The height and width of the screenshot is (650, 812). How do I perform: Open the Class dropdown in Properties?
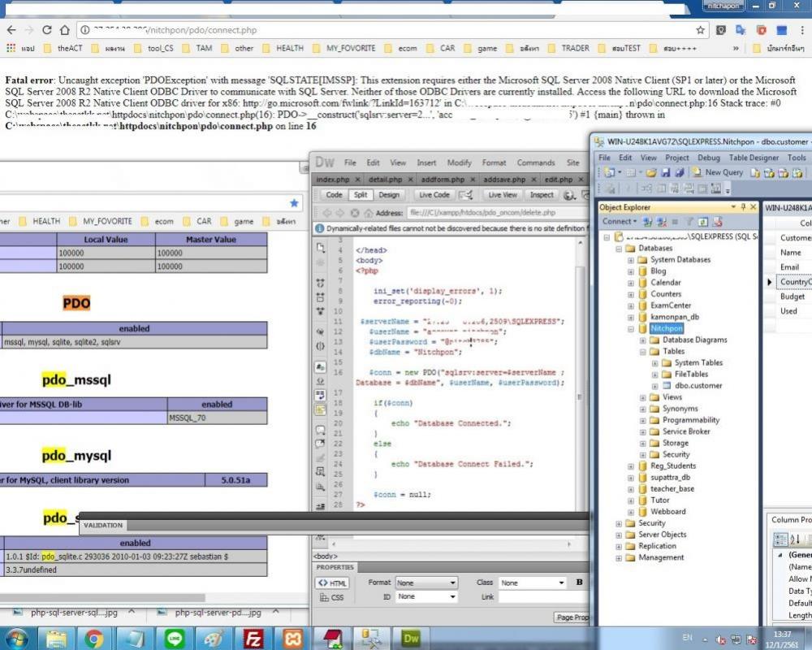pyautogui.click(x=533, y=583)
